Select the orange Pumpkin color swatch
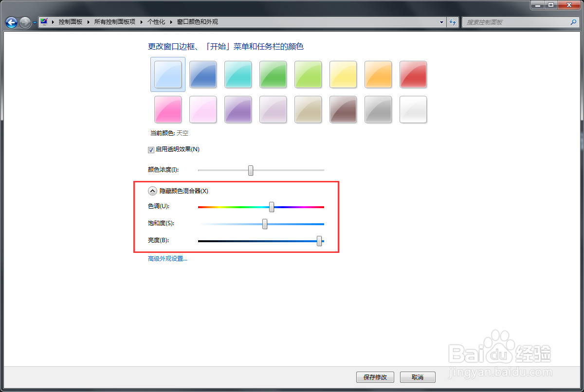This screenshot has height=392, width=584. [378, 74]
